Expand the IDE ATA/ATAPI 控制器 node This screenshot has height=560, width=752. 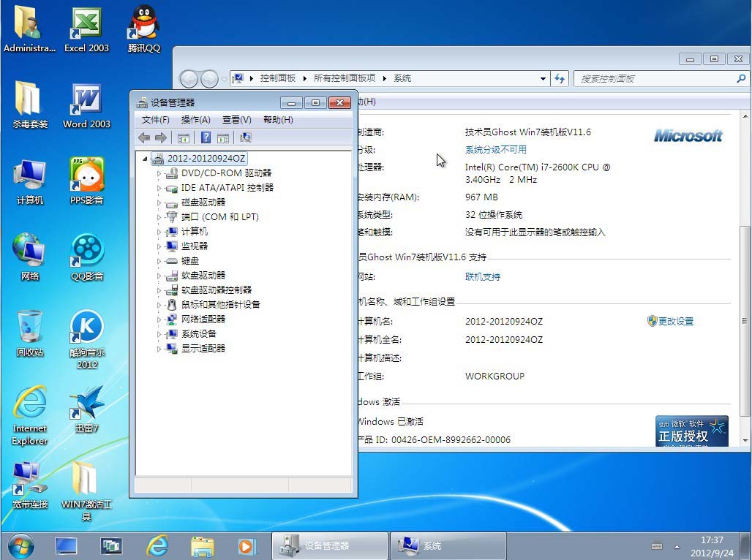[159, 188]
